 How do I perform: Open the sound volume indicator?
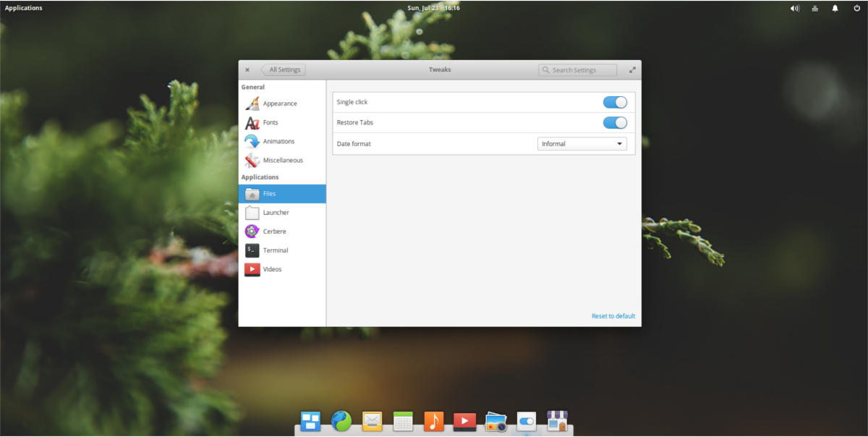pyautogui.click(x=795, y=8)
